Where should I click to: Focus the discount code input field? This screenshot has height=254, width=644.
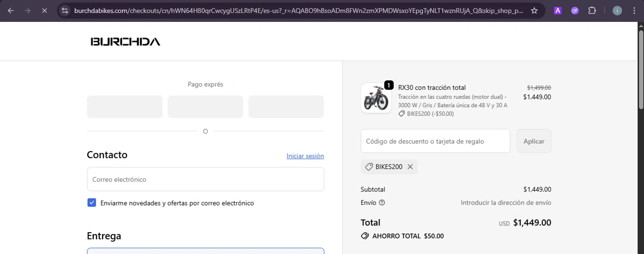(x=435, y=141)
